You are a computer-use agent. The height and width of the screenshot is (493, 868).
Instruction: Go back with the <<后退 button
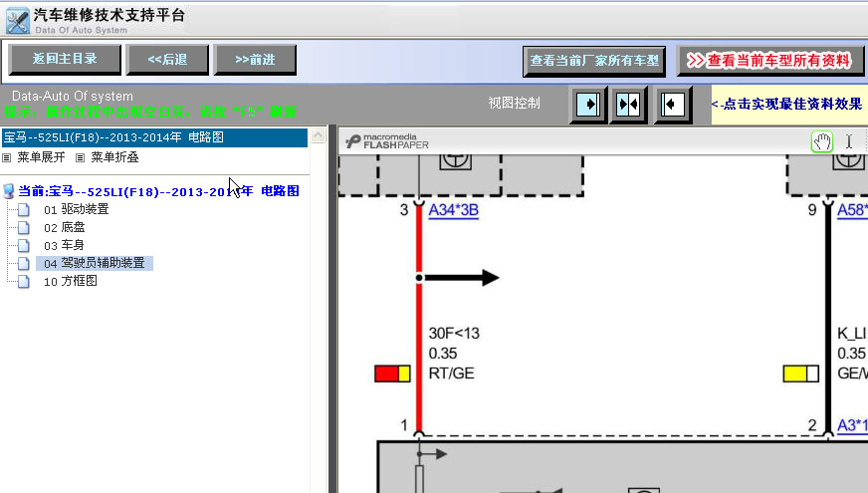(x=167, y=60)
